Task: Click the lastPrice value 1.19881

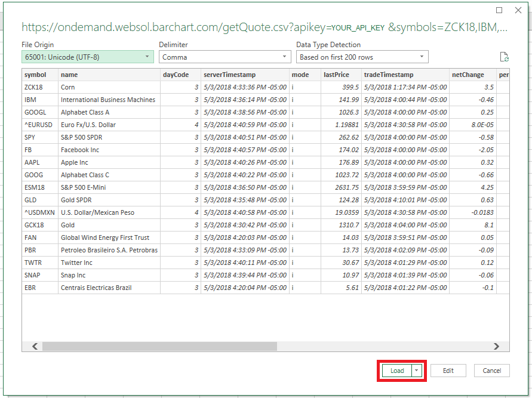Action: coord(341,125)
